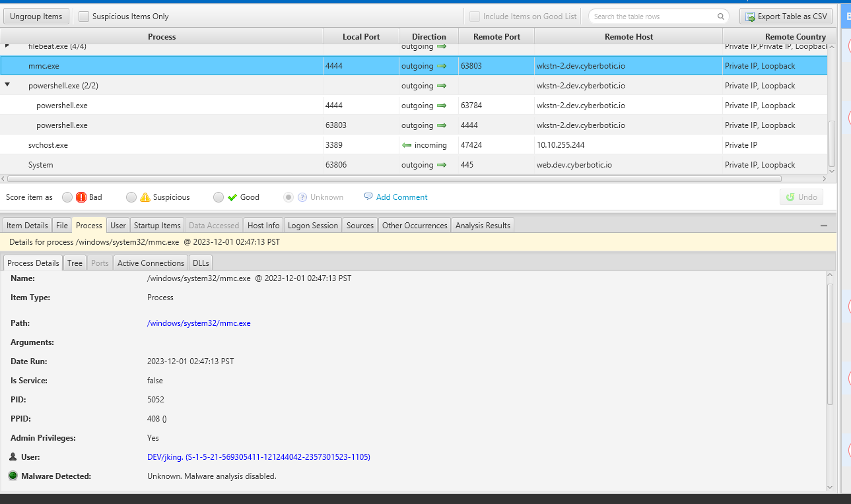Expand the filebeat.exe (4/4) group
This screenshot has height=504, width=851.
(8, 46)
